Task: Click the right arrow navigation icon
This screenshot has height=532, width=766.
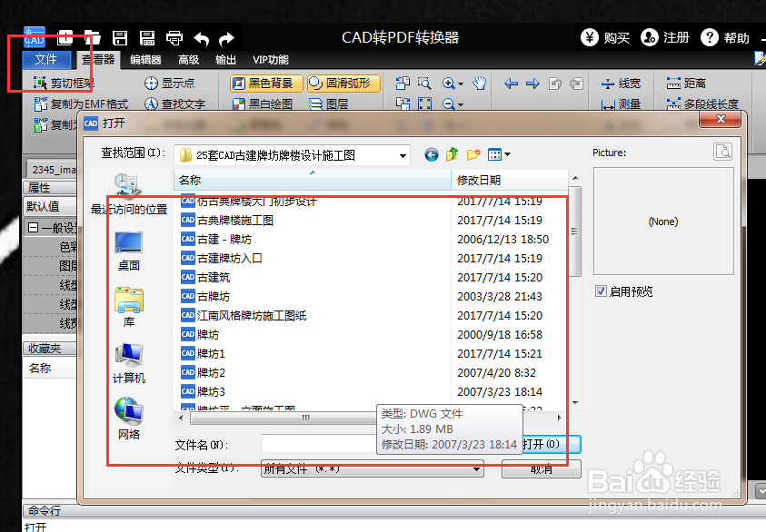Action: pyautogui.click(x=532, y=84)
